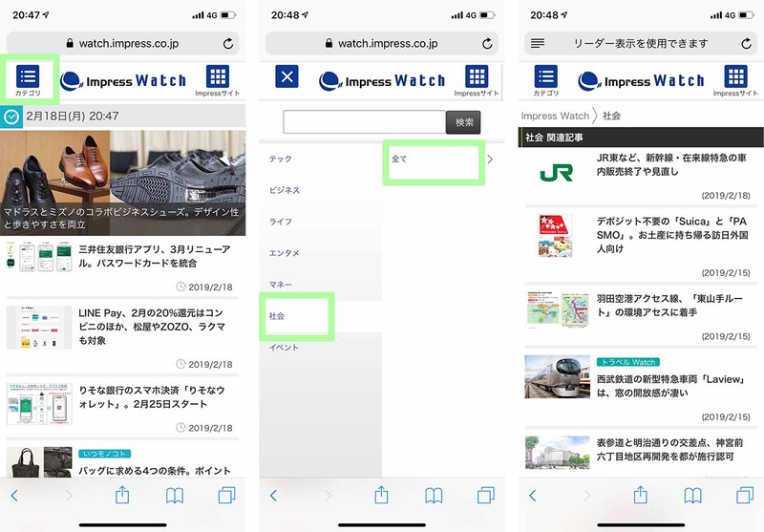The width and height of the screenshot is (764, 532).
Task: Click the Impress Watch logo in the left phone screen
Action: (x=123, y=81)
